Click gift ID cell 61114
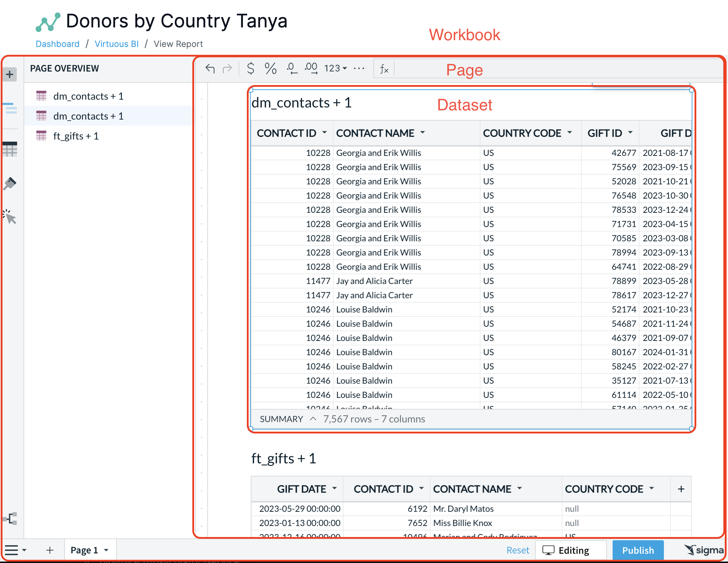The image size is (728, 563). 610,395
